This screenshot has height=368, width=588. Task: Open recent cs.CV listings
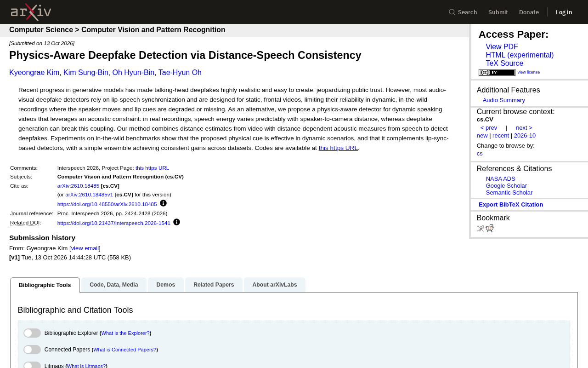coord(501,136)
